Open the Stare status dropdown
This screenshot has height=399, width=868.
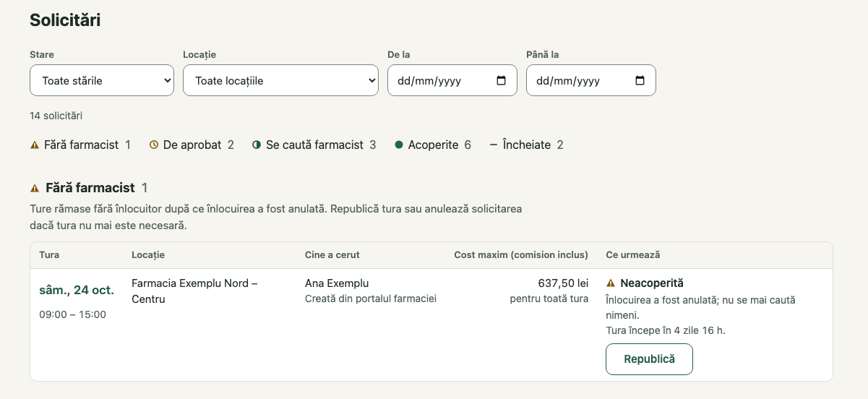pyautogui.click(x=102, y=80)
